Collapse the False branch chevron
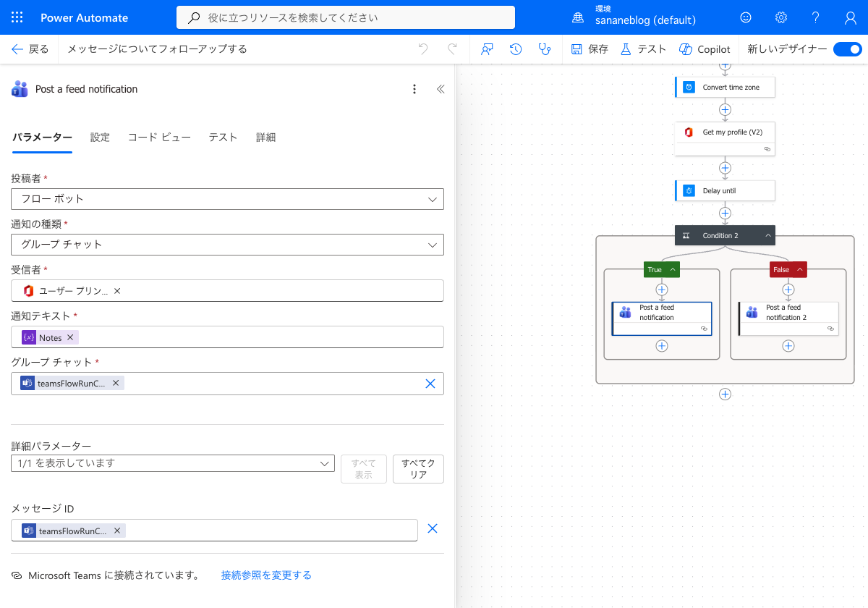 (x=800, y=269)
